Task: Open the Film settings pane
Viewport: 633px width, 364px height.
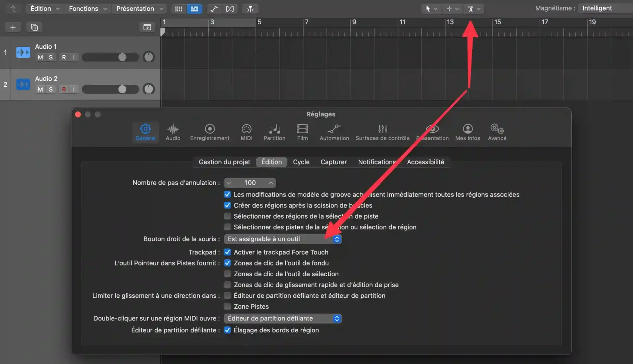Action: click(302, 132)
